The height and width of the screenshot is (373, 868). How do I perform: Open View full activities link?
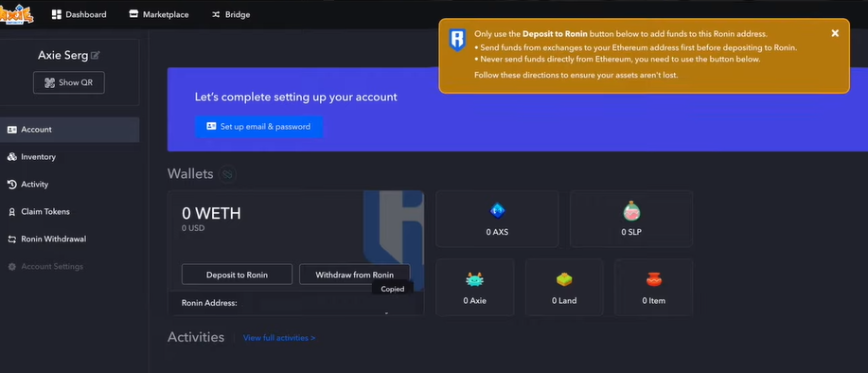tap(279, 338)
